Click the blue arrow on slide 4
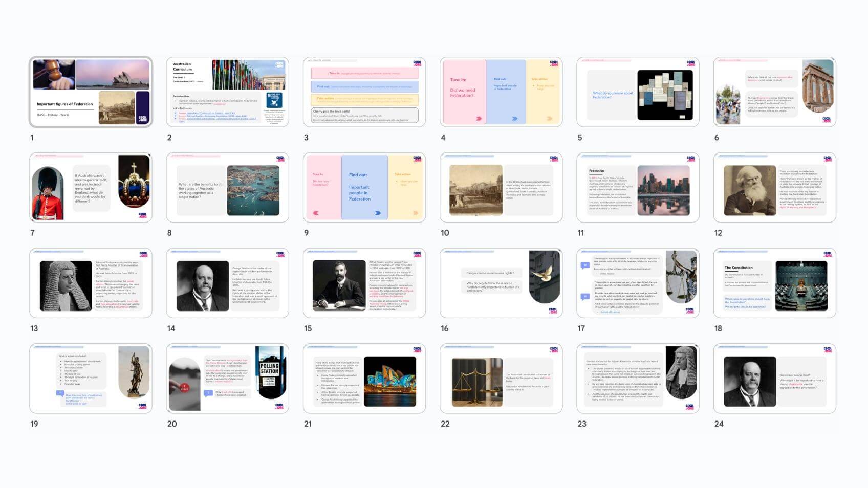Image resolution: width=868 pixels, height=488 pixels. tap(514, 118)
